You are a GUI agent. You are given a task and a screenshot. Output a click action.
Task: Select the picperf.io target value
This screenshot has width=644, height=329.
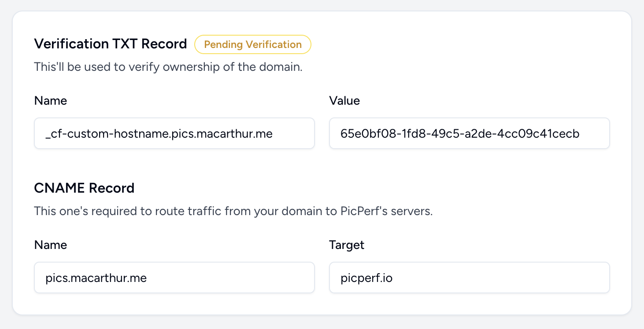point(366,278)
